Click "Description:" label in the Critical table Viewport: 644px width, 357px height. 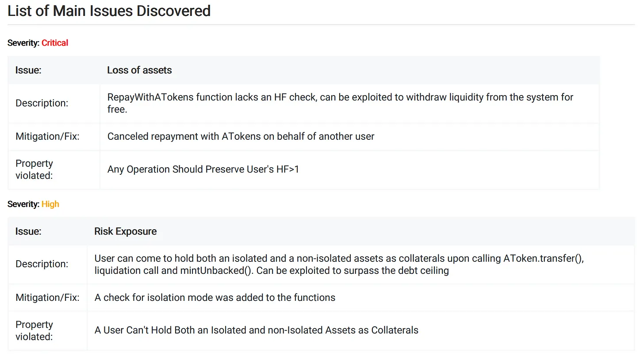pyautogui.click(x=42, y=103)
